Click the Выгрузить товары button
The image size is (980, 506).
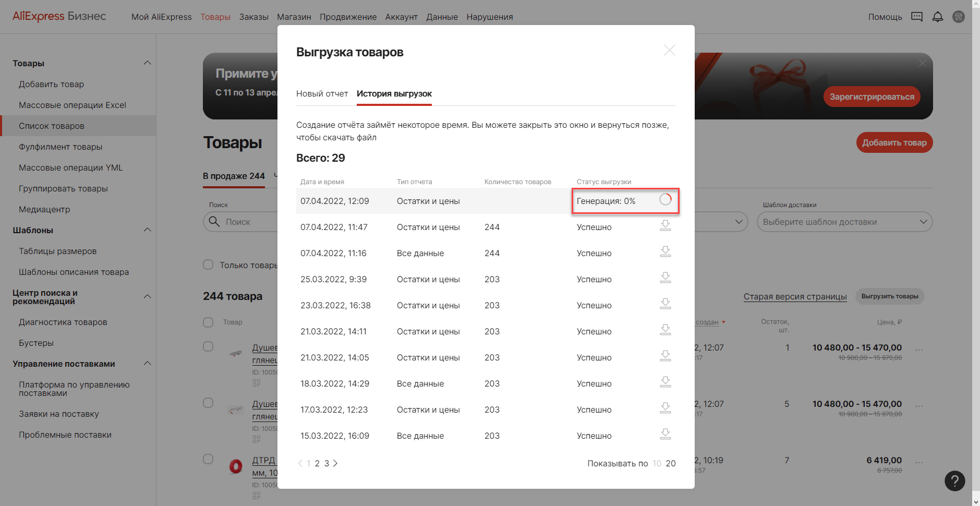[x=890, y=296]
